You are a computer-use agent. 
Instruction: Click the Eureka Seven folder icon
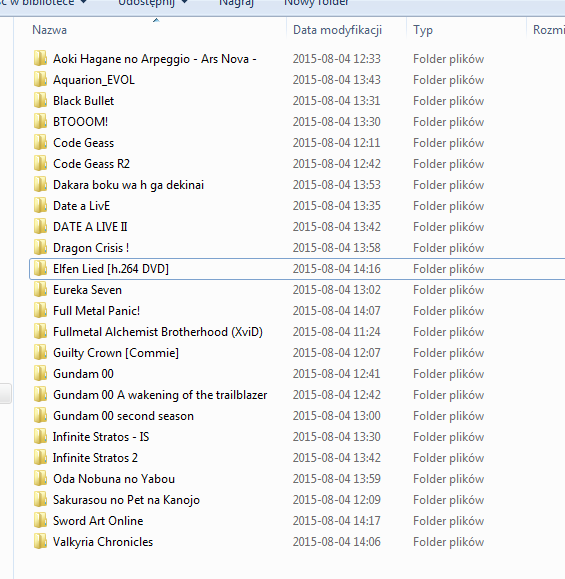tap(40, 290)
